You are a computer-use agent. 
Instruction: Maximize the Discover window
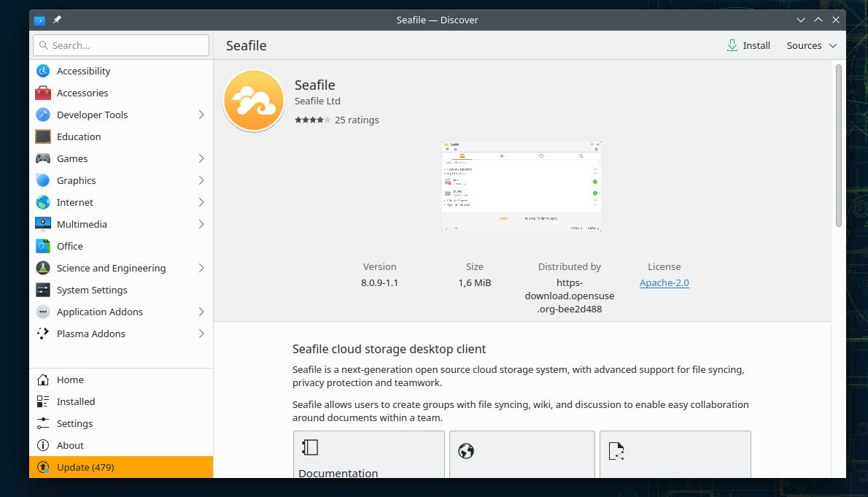pyautogui.click(x=818, y=20)
